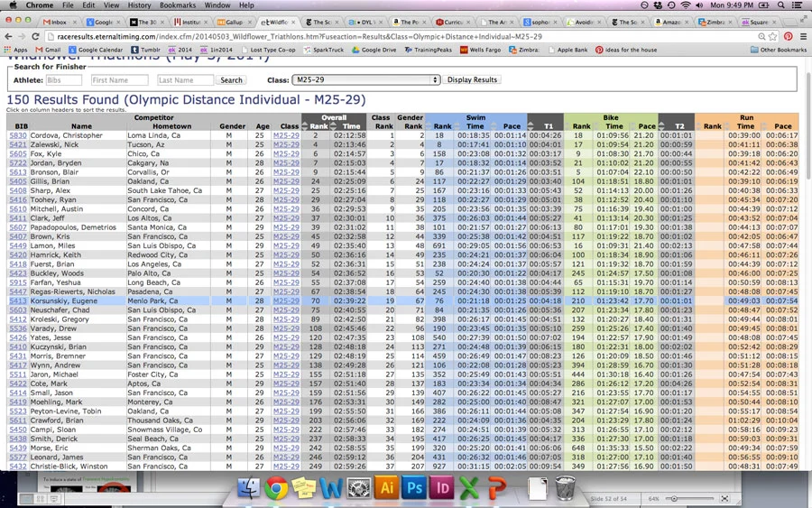The height and width of the screenshot is (508, 812).
Task: Click the Search button for finder
Action: (x=232, y=80)
